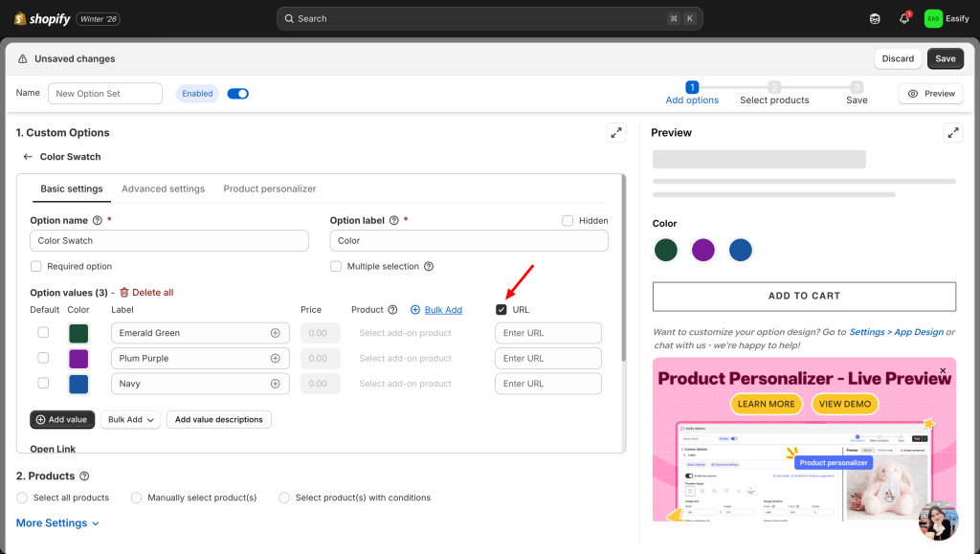Click the Plum Purple color swatch
This screenshot has width=980, height=554.
tap(78, 359)
